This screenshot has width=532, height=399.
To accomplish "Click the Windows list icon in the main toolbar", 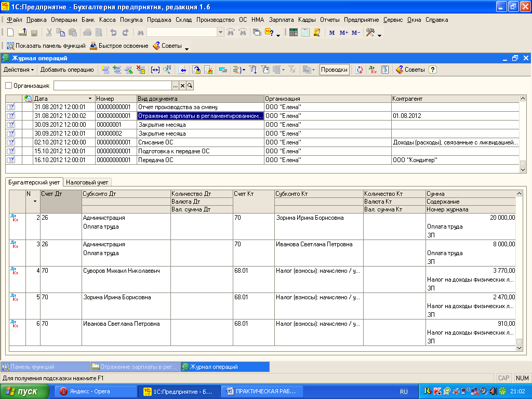I will [x=257, y=33].
